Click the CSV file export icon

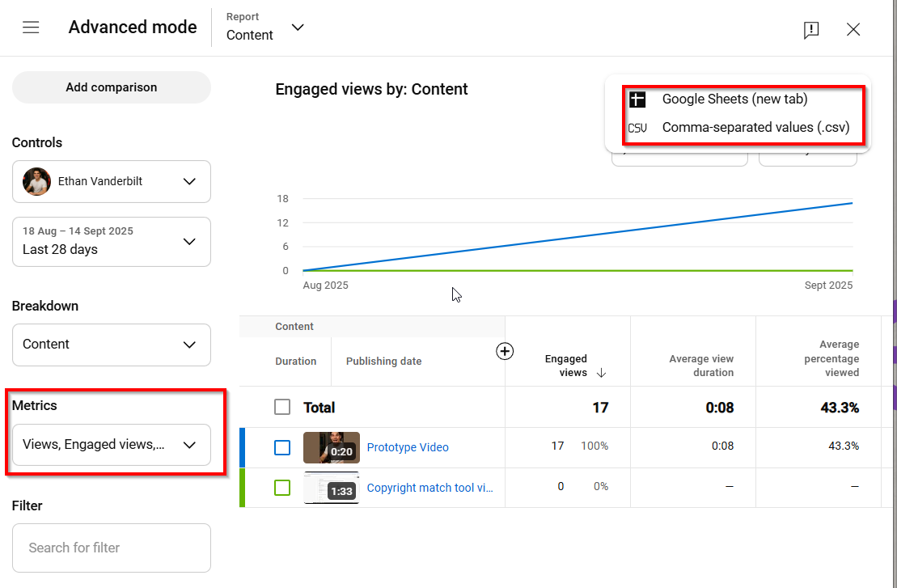637,127
